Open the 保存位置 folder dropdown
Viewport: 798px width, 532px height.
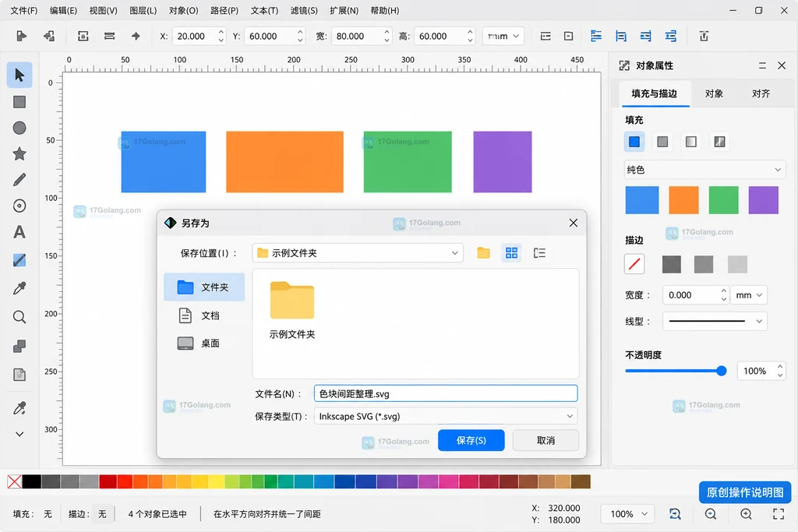[x=358, y=253]
